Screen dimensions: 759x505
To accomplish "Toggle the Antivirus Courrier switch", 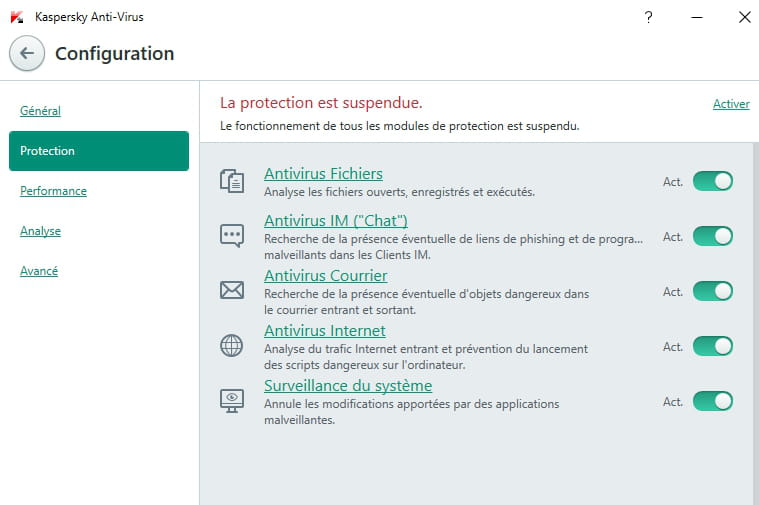I will click(713, 291).
